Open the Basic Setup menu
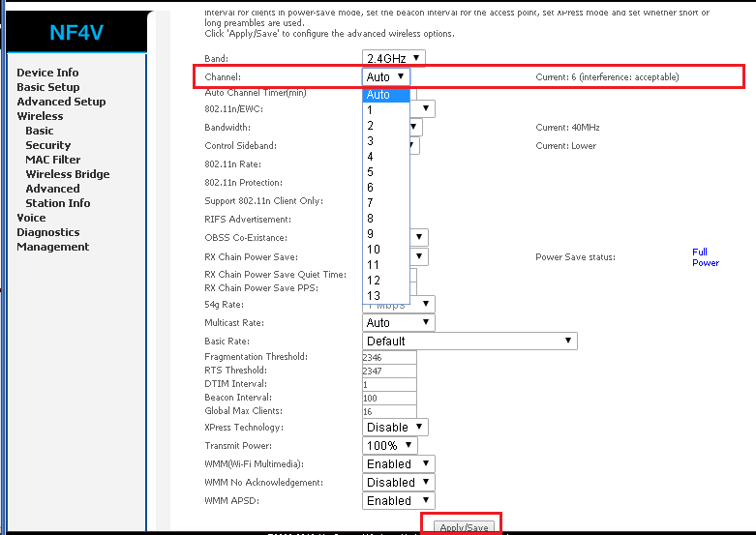This screenshot has width=756, height=535. click(x=47, y=87)
